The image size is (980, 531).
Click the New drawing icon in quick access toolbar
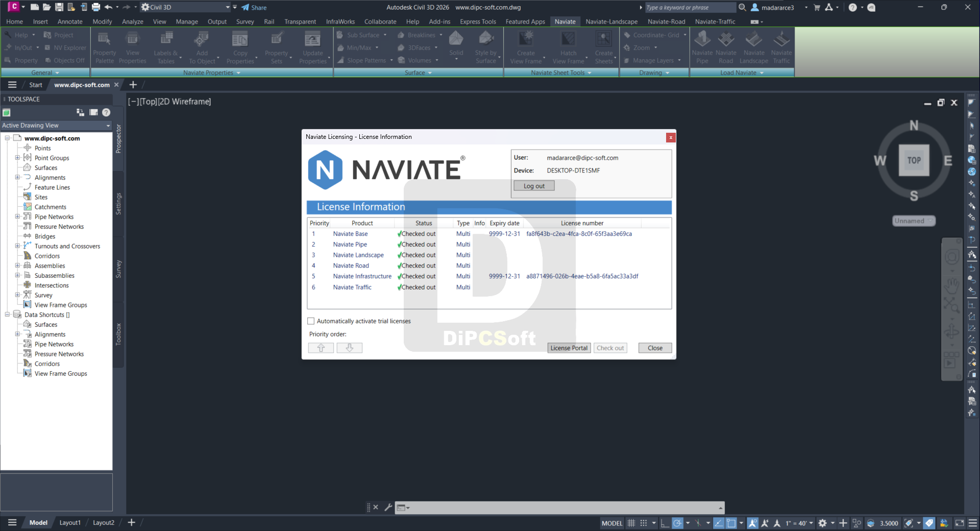(35, 7)
